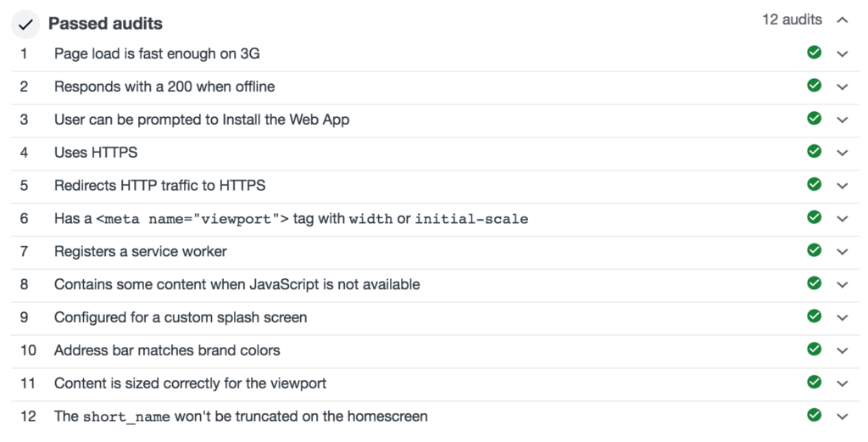Click green check for Page load on 3G
Viewport: 868px width, 442px height.
pos(815,53)
